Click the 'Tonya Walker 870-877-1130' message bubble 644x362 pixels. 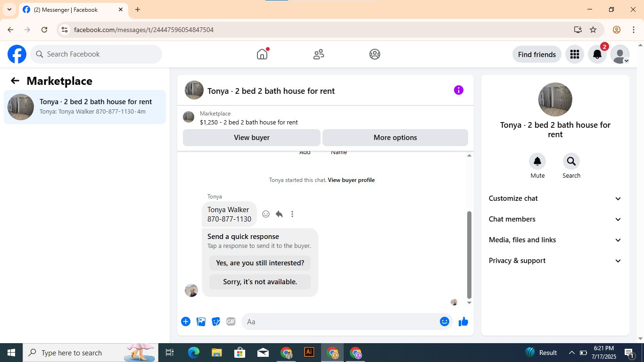[229, 214]
